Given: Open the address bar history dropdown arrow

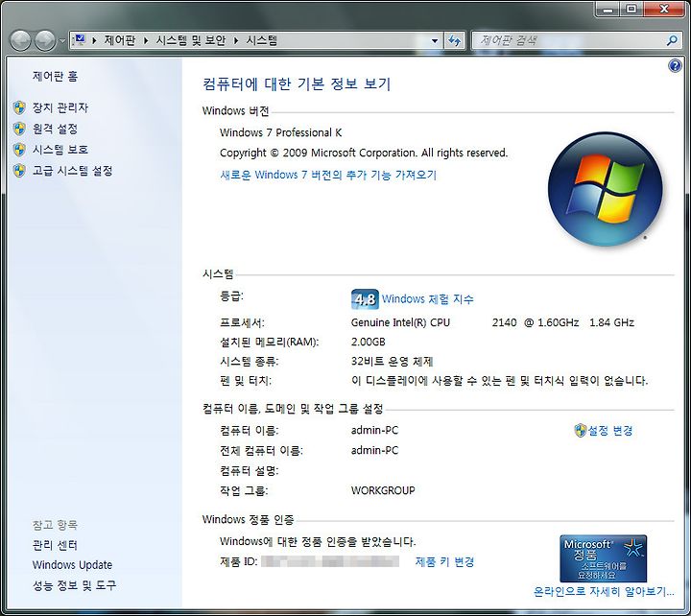Looking at the screenshot, I should click(435, 41).
